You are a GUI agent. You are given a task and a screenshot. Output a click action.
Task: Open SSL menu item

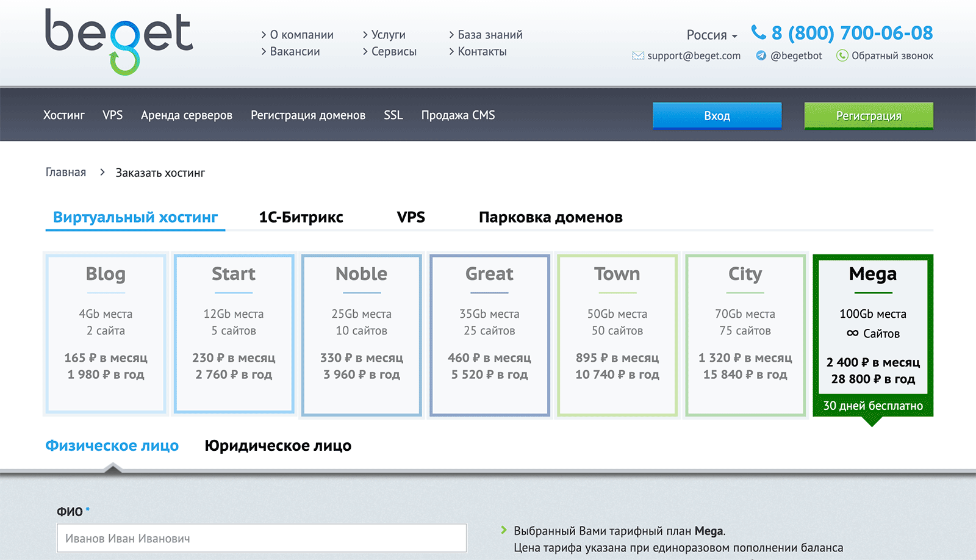click(x=393, y=115)
